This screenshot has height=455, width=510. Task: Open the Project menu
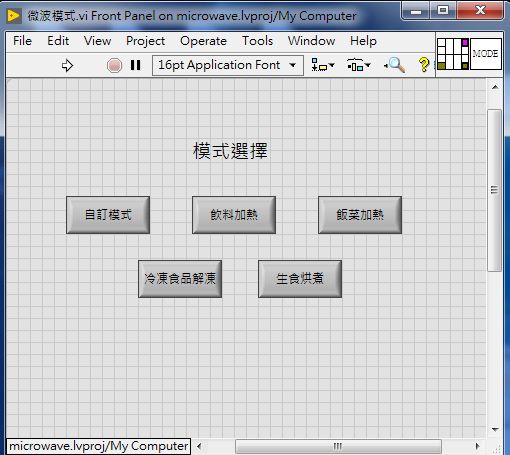(145, 41)
